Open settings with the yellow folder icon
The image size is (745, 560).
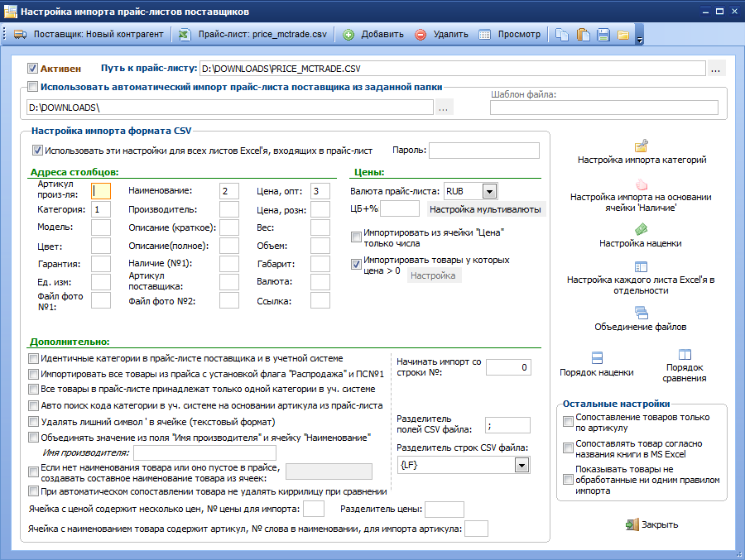tap(623, 35)
